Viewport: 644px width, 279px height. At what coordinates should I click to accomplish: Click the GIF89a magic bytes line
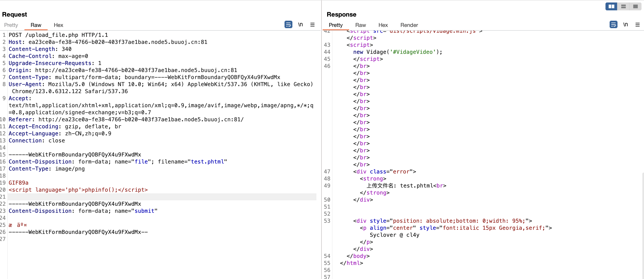18,183
